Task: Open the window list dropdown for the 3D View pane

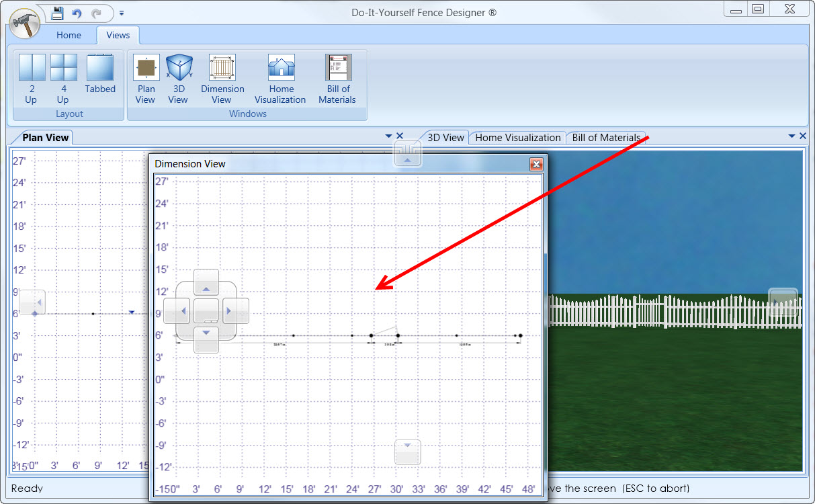Action: tap(792, 136)
